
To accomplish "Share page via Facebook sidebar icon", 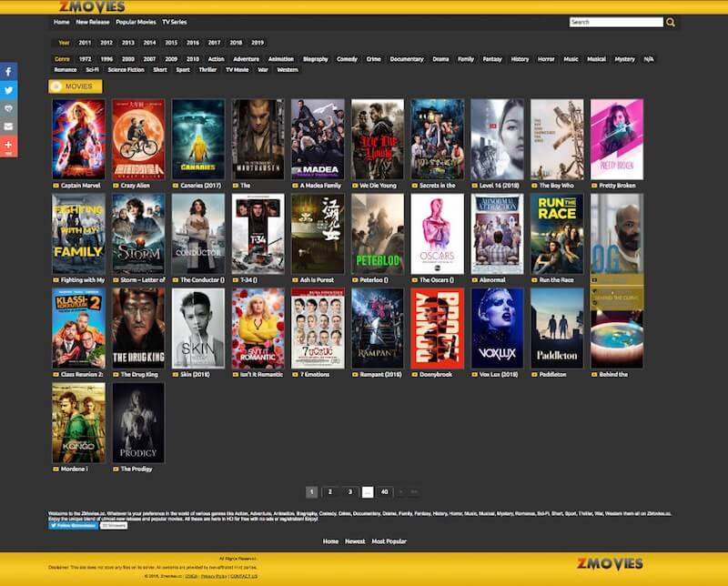I will [x=8, y=72].
